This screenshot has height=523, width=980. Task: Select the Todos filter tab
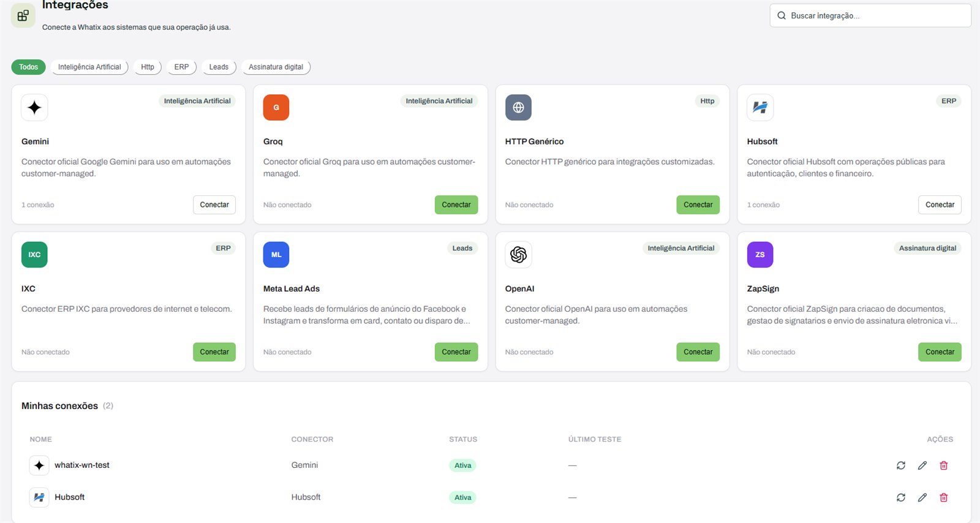[x=28, y=67]
